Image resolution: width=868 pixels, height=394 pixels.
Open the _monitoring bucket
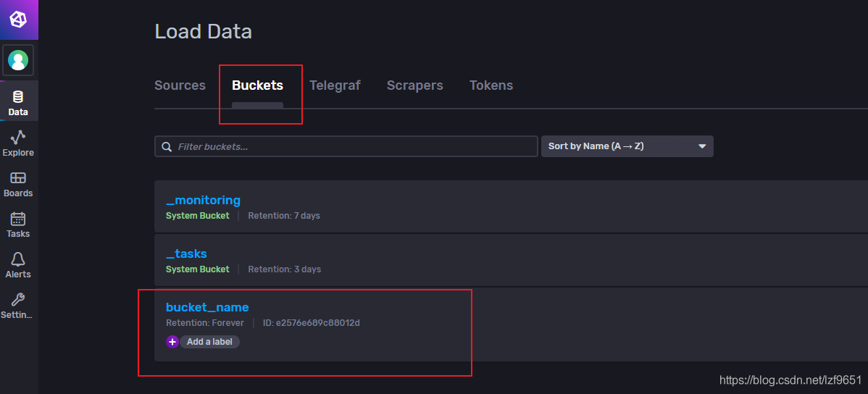tap(203, 200)
